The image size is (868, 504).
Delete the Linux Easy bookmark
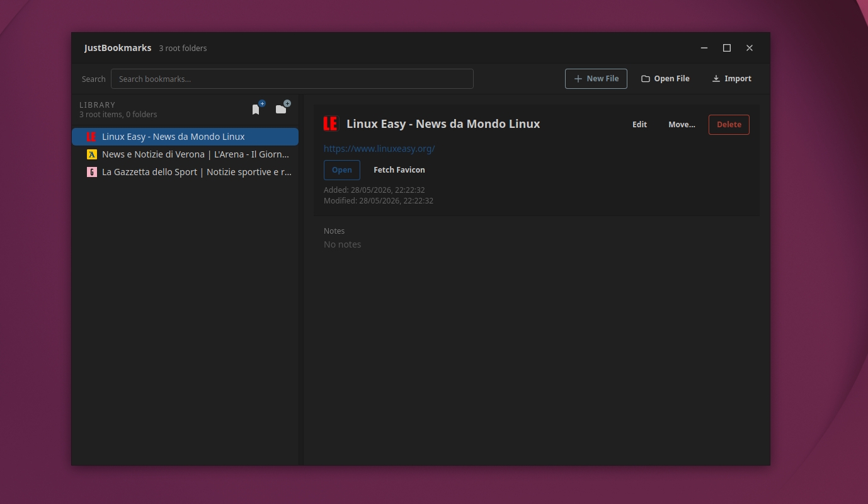click(x=729, y=125)
